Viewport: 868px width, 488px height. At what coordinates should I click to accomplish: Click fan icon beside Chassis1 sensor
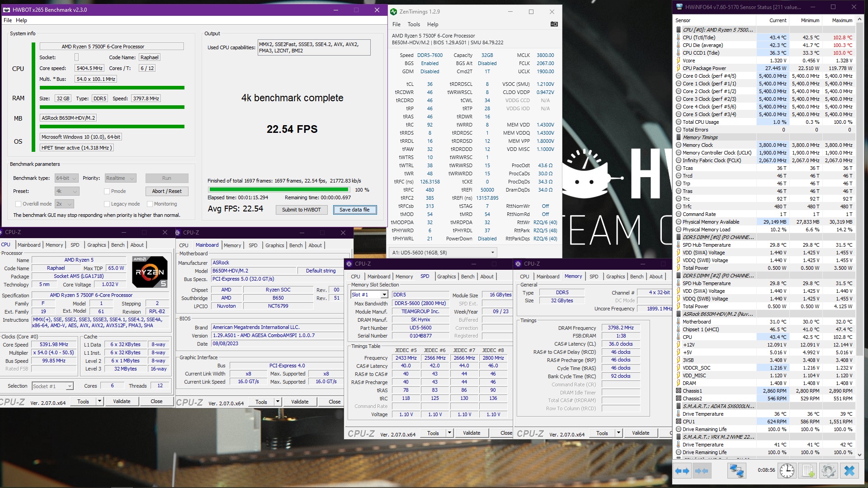pyautogui.click(x=679, y=391)
